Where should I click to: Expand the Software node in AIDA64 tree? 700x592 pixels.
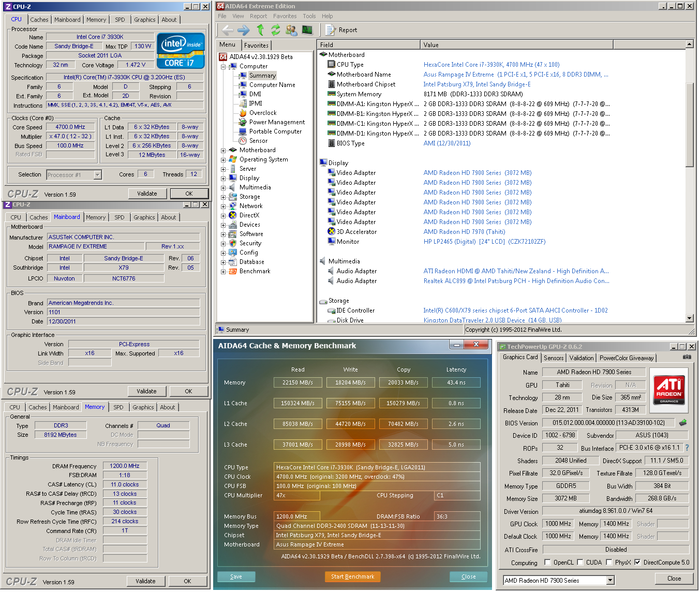[x=223, y=234]
